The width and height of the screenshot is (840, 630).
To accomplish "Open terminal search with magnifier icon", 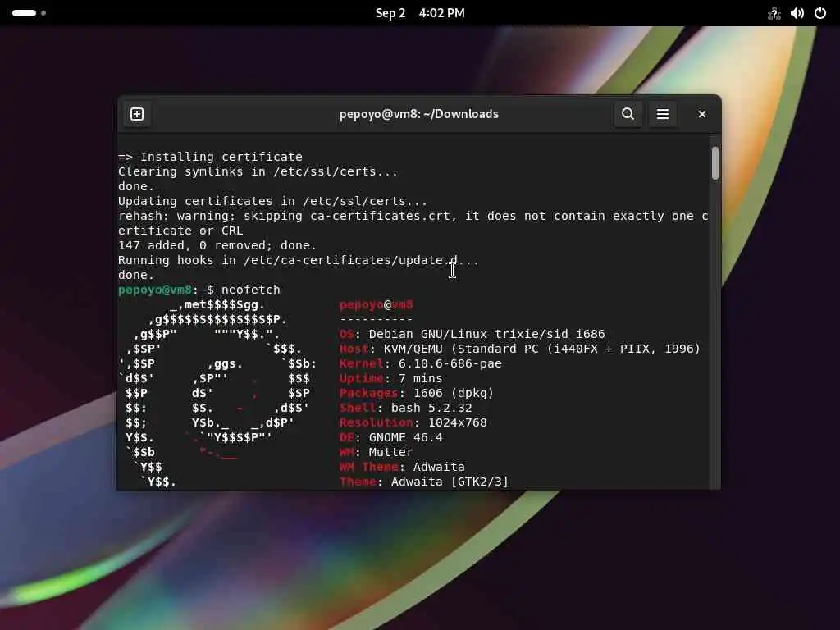I will pyautogui.click(x=628, y=114).
